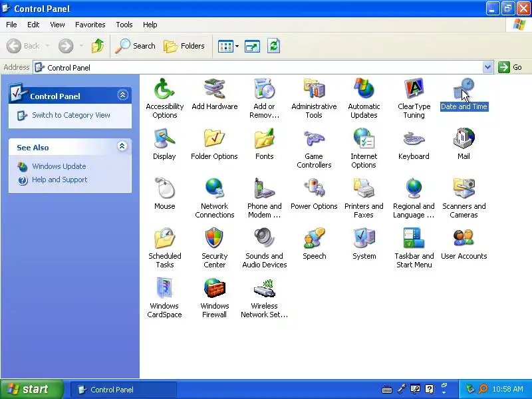Viewport: 532px width, 399px height.
Task: Collapse the Control Panel side pane section
Action: [122, 94]
